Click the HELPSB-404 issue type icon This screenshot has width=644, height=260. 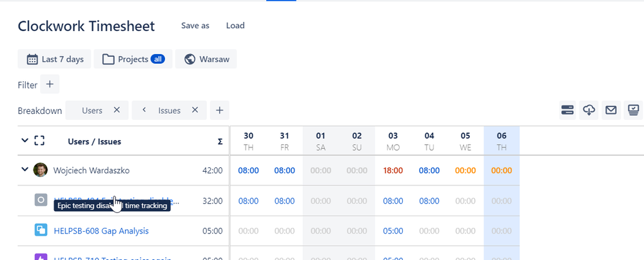(x=41, y=200)
